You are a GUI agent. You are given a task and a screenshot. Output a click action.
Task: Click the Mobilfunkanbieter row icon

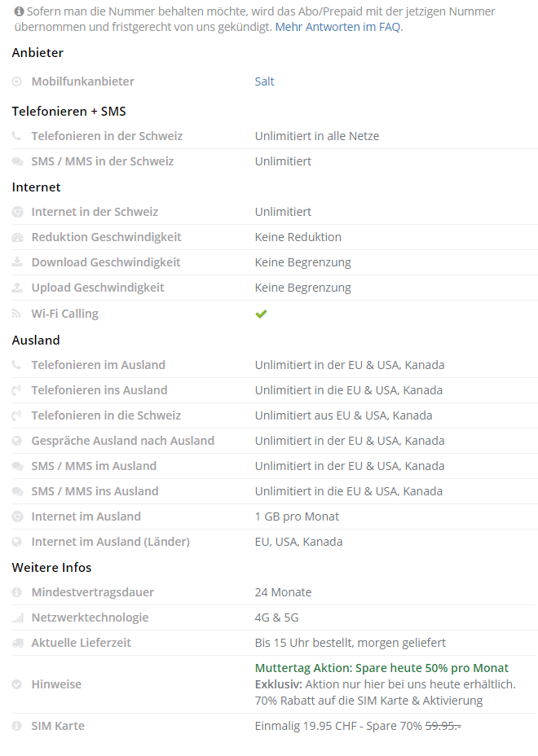(17, 81)
